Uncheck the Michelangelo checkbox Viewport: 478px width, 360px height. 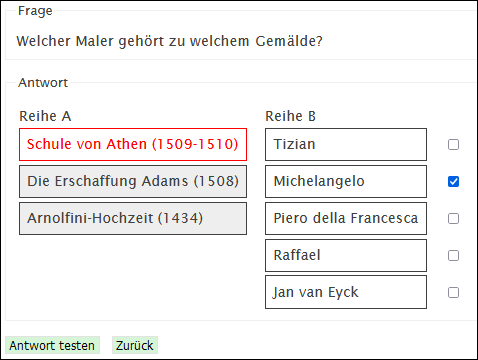click(453, 182)
